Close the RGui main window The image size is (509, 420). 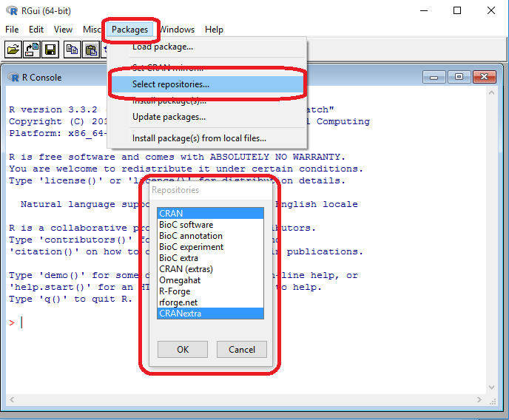(491, 10)
